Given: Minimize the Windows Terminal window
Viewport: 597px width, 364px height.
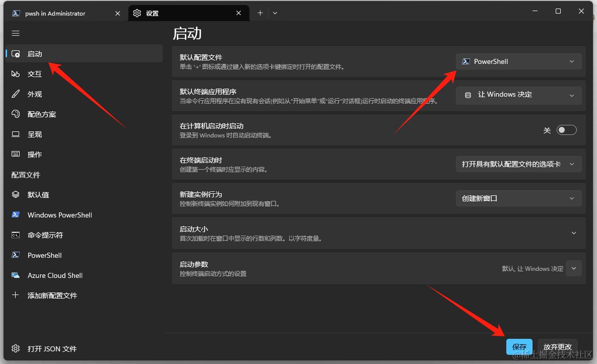Looking at the screenshot, I should (535, 11).
